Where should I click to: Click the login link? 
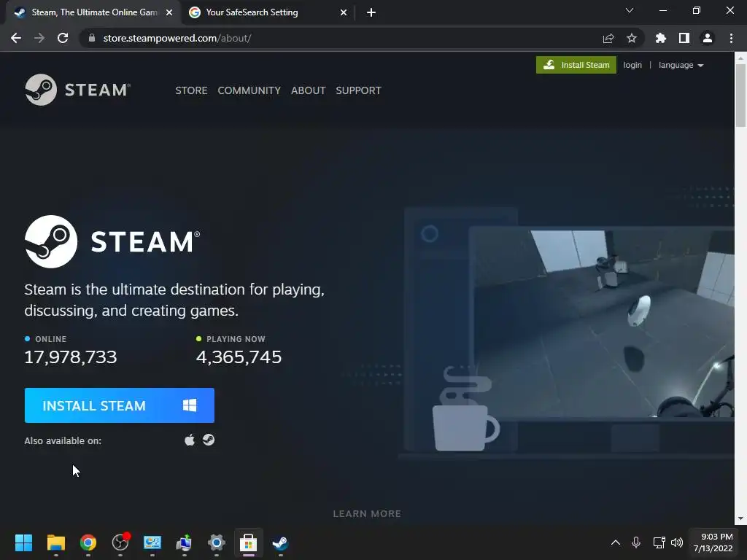(x=632, y=65)
